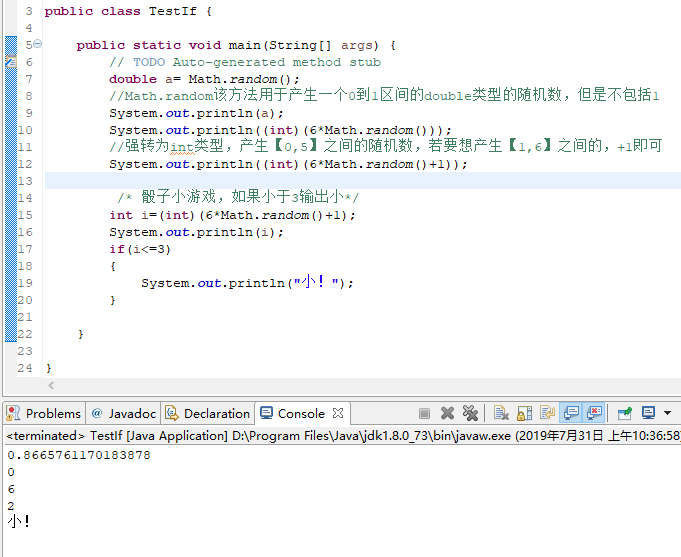Open the console selection dropdown arrow
The height and width of the screenshot is (557, 681).
[668, 413]
